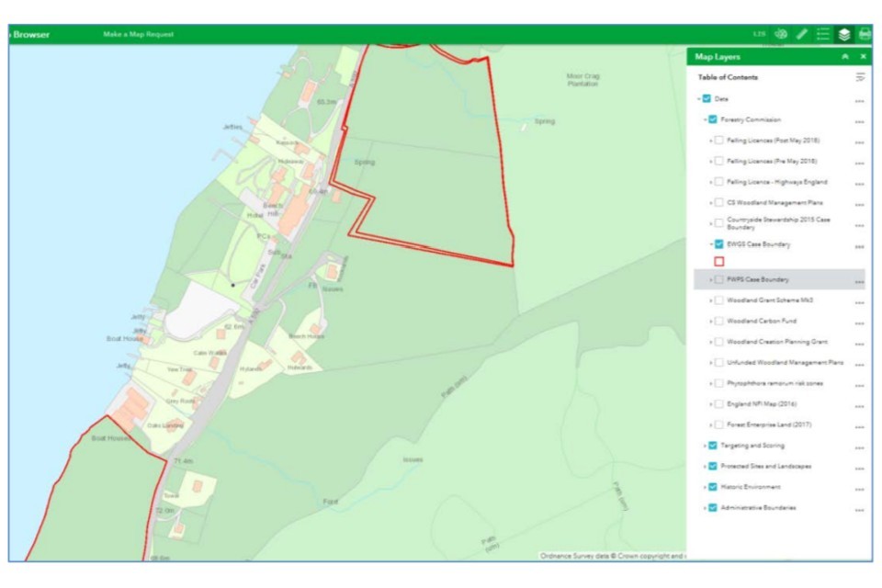Enable the FWPS Case Boundary layer

pos(718,279)
